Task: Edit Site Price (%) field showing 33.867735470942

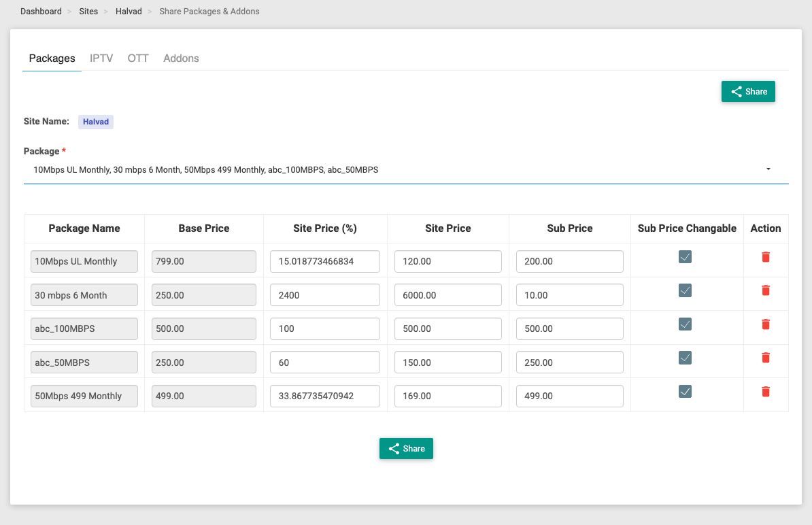Action: tap(324, 396)
